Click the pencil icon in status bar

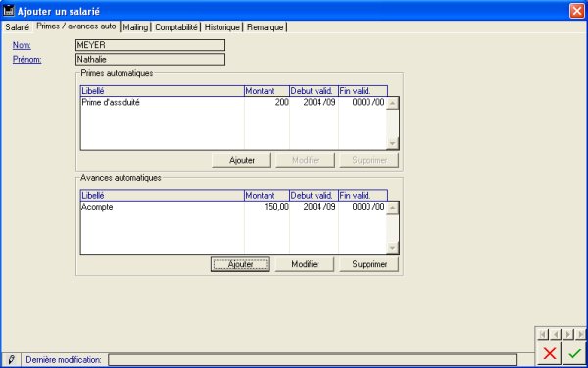pos(11,360)
